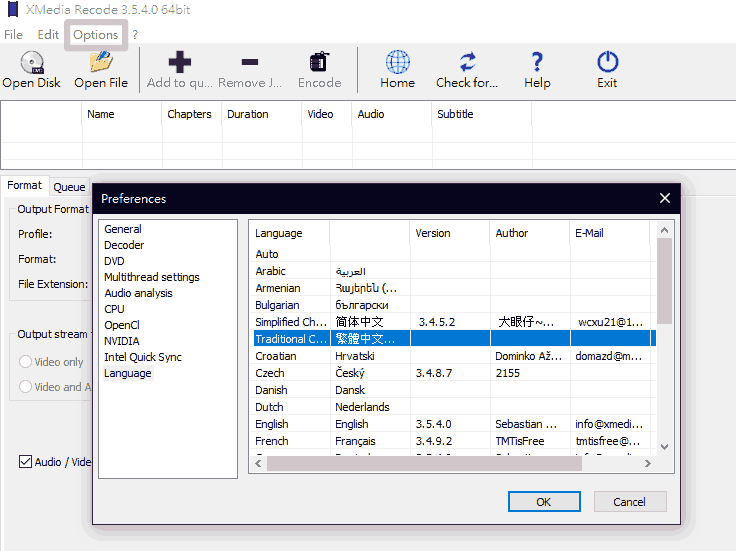
Task: Click the Audio column header in file list
Action: pyautogui.click(x=392, y=114)
